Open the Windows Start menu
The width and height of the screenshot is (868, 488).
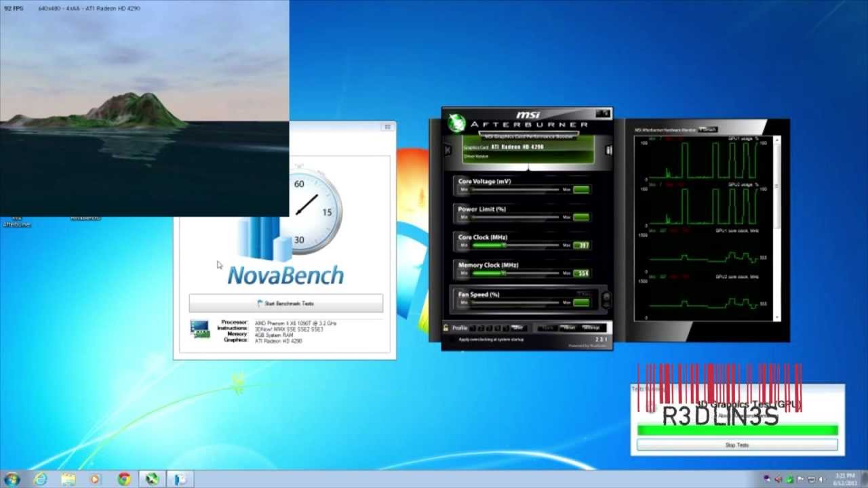point(12,479)
